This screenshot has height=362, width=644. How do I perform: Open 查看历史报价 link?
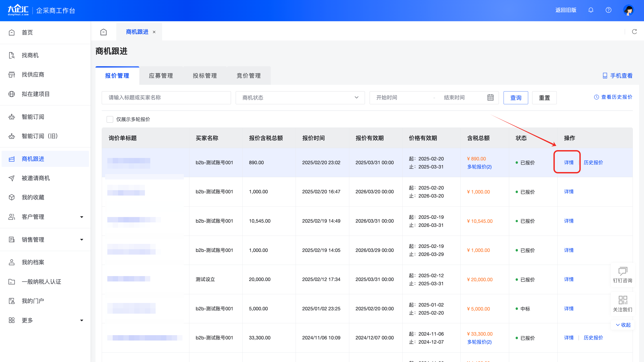tap(613, 97)
